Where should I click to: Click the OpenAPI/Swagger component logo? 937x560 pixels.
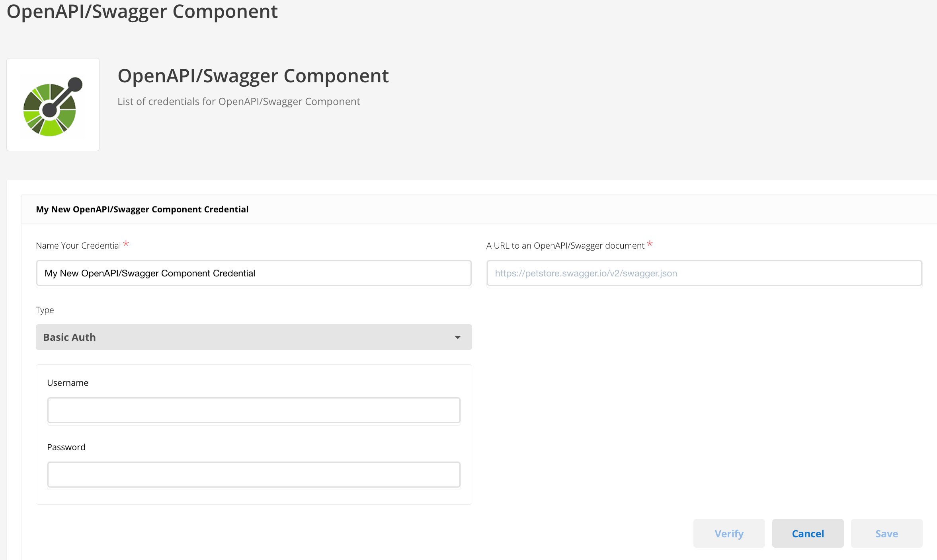[x=53, y=105]
